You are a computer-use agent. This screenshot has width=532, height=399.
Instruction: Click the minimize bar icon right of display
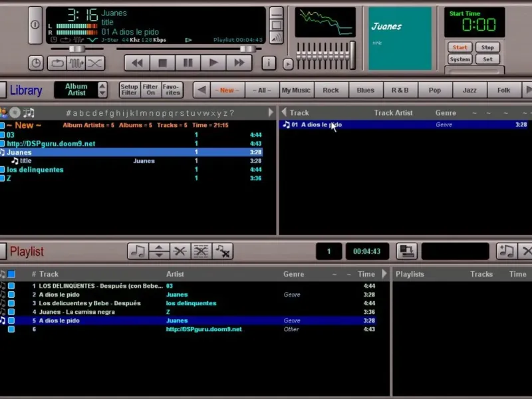[276, 13]
